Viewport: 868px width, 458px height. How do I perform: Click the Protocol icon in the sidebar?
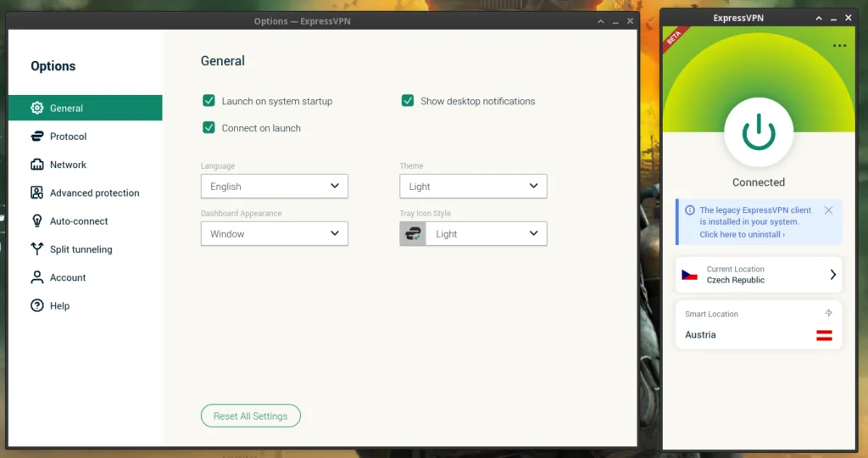tap(36, 137)
